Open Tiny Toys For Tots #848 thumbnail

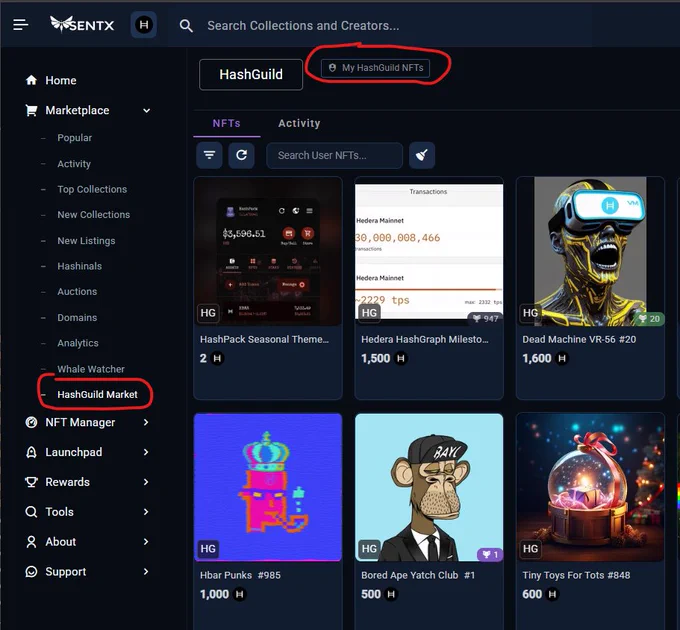(x=590, y=487)
